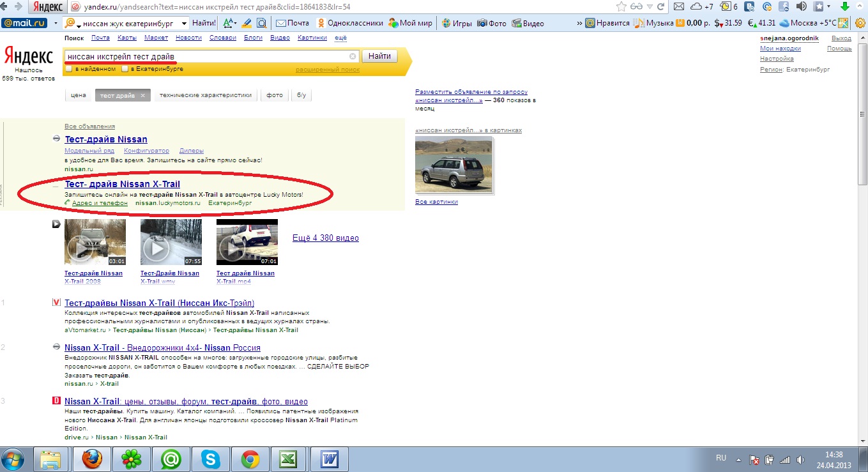868x472 pixels.
Task: Show hidden system tray icons
Action: pos(738,459)
